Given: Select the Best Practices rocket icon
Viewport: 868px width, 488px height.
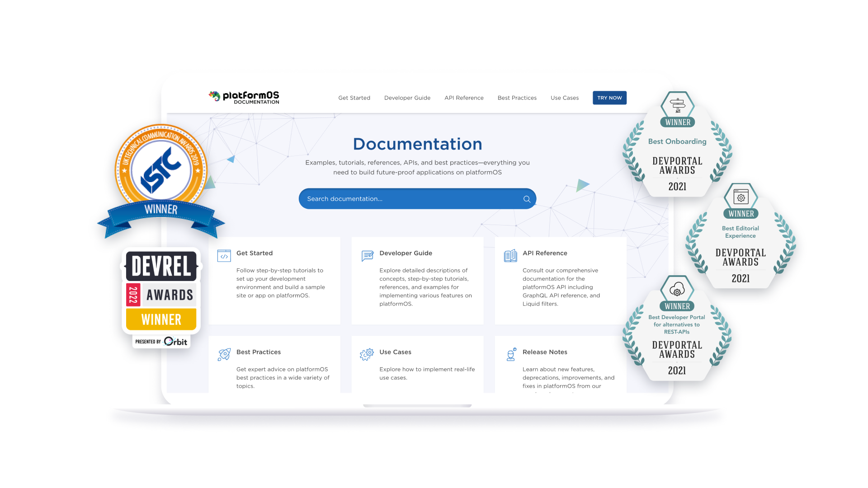Looking at the screenshot, I should click(x=224, y=355).
